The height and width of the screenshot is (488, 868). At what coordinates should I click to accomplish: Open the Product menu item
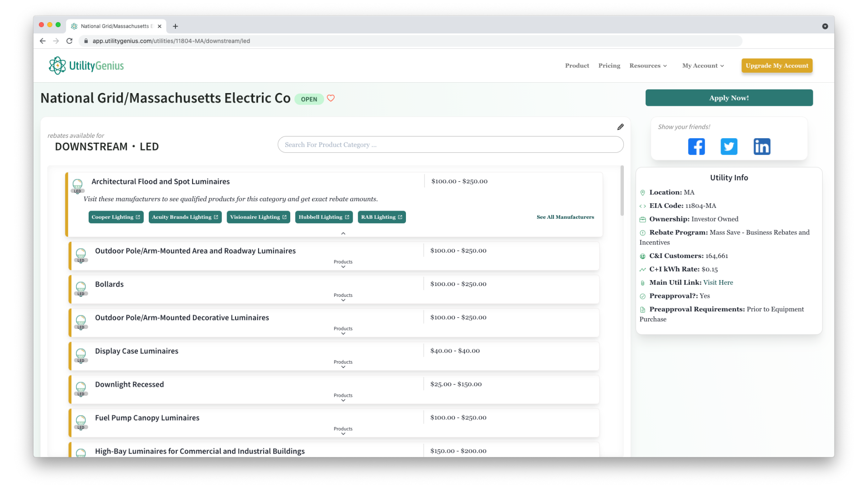pyautogui.click(x=577, y=66)
